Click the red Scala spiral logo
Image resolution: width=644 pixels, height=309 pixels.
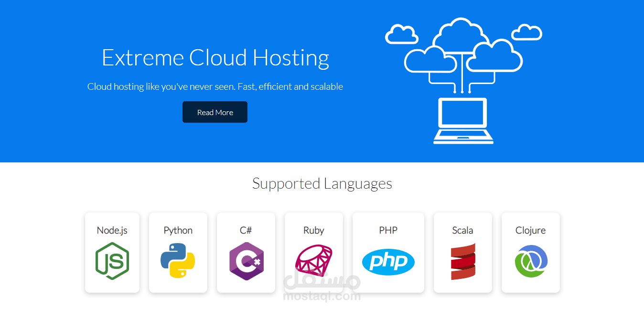pos(463,261)
